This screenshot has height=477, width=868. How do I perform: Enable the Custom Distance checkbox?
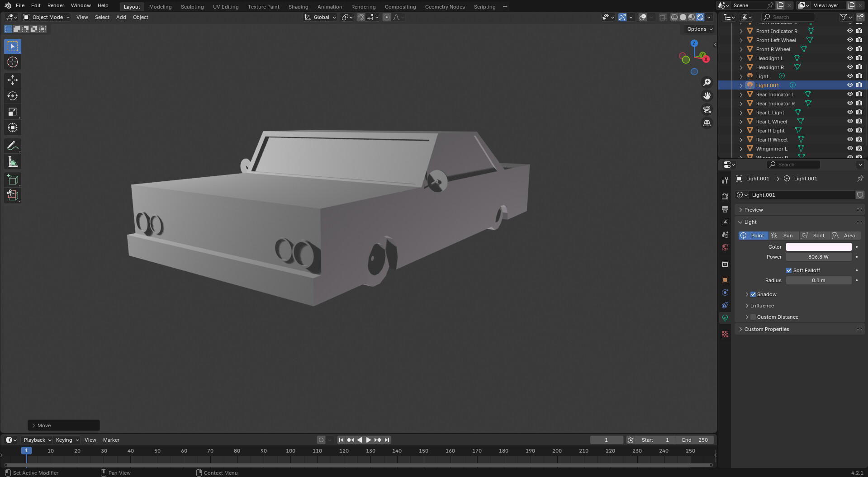pyautogui.click(x=754, y=316)
